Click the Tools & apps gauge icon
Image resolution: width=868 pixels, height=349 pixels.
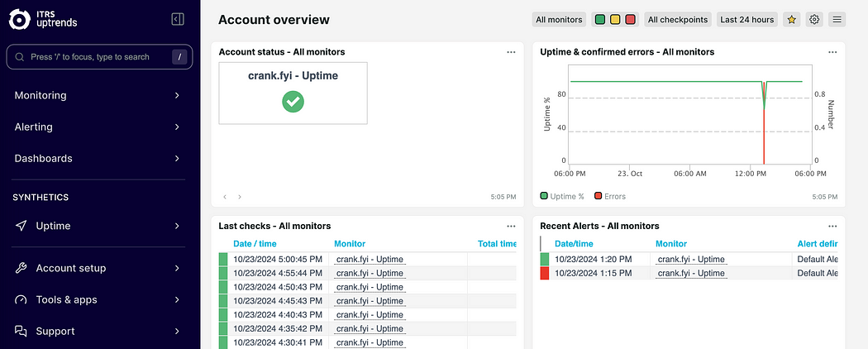coord(21,299)
